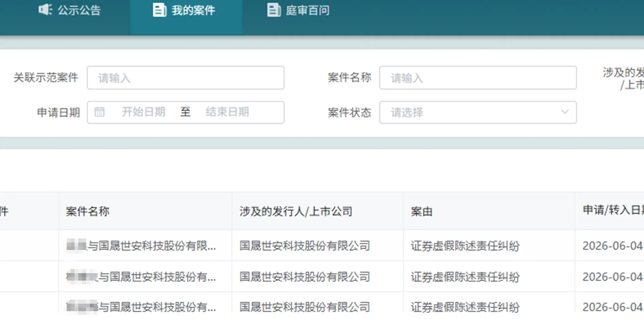
Task: Click the 我的案件 document icon
Action: (x=159, y=10)
